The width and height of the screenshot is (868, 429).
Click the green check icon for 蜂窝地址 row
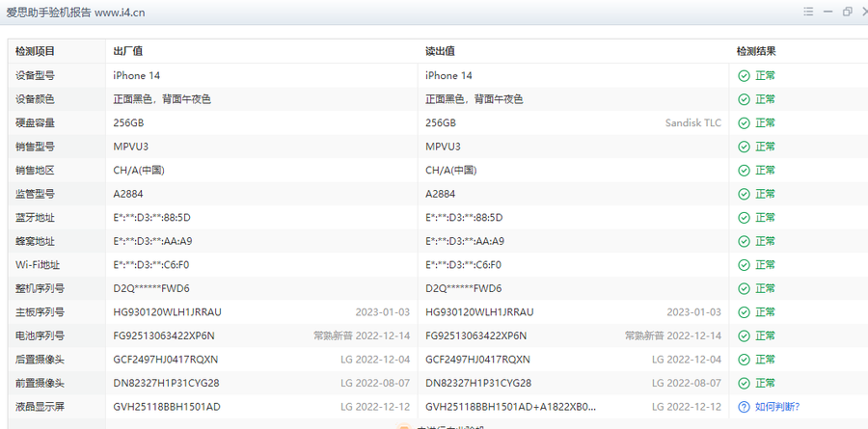(744, 241)
